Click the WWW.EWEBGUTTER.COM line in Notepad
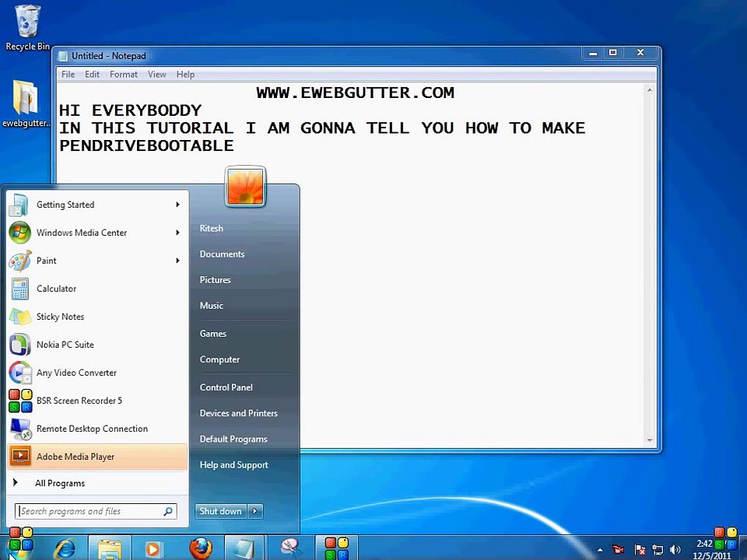 pyautogui.click(x=356, y=93)
